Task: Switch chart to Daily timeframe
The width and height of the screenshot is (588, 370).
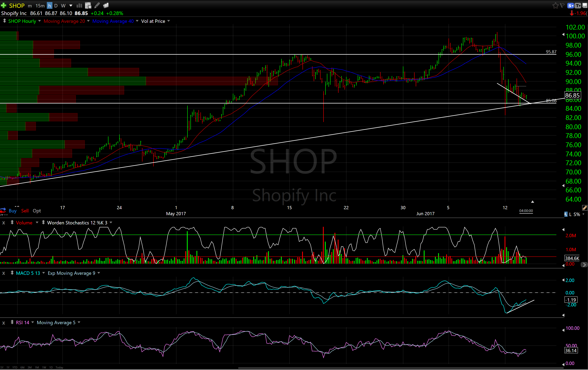Action: [x=56, y=6]
